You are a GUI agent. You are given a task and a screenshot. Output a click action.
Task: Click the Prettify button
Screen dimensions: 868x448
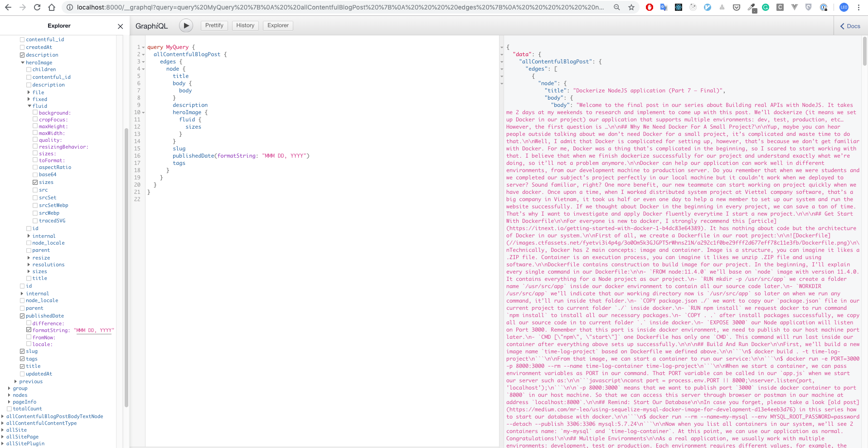214,25
